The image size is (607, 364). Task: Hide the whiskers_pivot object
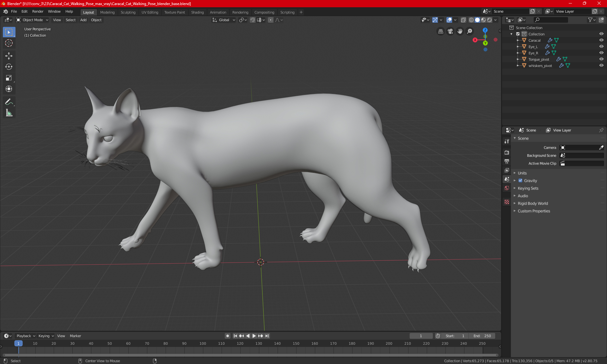click(601, 65)
